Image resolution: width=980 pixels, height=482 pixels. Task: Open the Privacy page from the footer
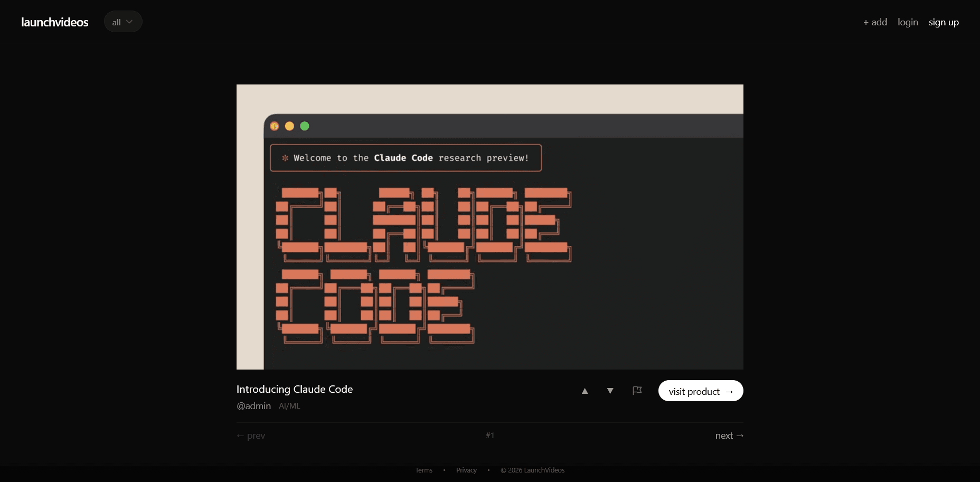(x=466, y=470)
